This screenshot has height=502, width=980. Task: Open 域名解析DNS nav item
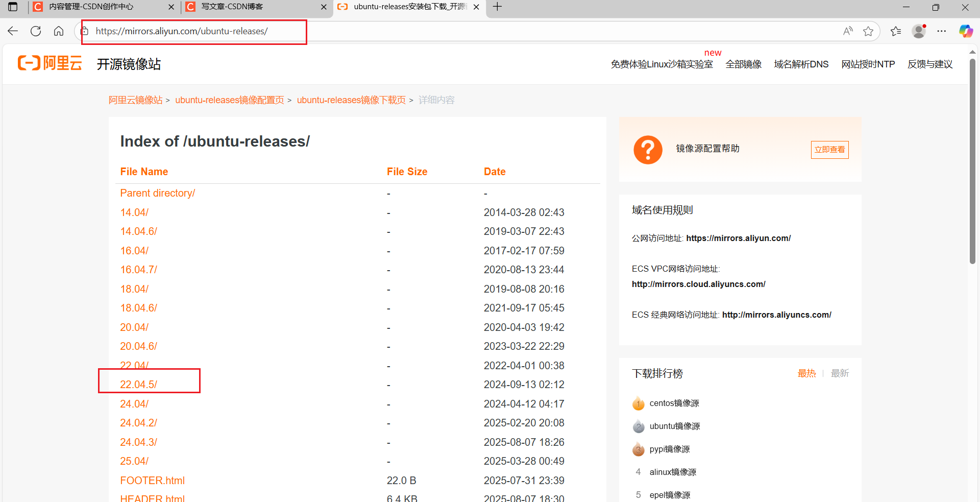click(801, 64)
